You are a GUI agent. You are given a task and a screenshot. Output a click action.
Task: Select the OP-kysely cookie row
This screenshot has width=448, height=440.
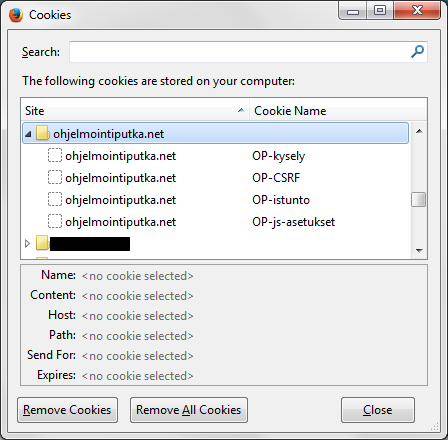click(215, 156)
